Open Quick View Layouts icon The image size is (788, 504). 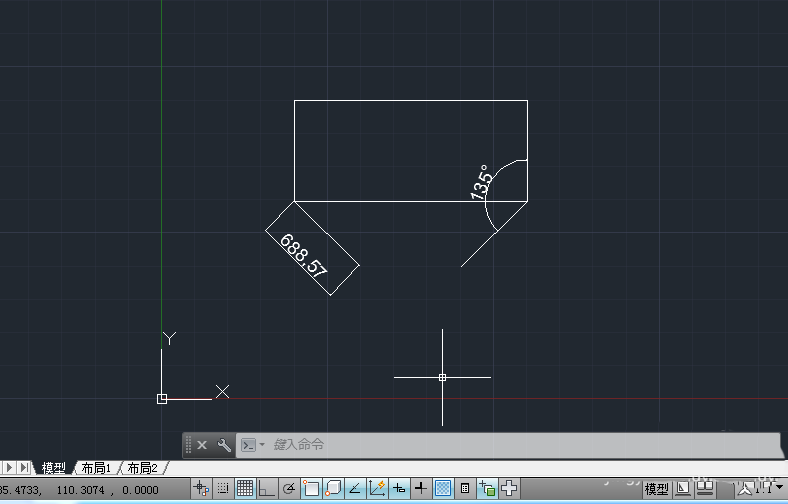pyautogui.click(x=683, y=488)
